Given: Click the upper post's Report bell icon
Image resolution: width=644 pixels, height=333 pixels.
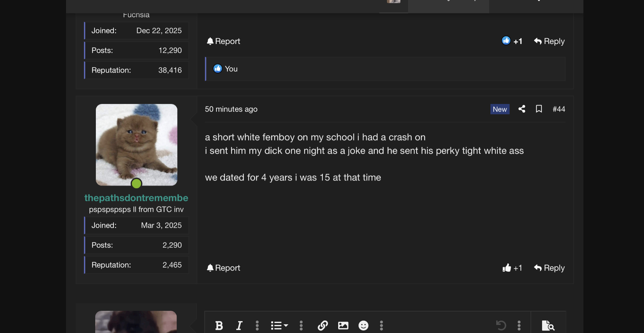Looking at the screenshot, I should (210, 41).
